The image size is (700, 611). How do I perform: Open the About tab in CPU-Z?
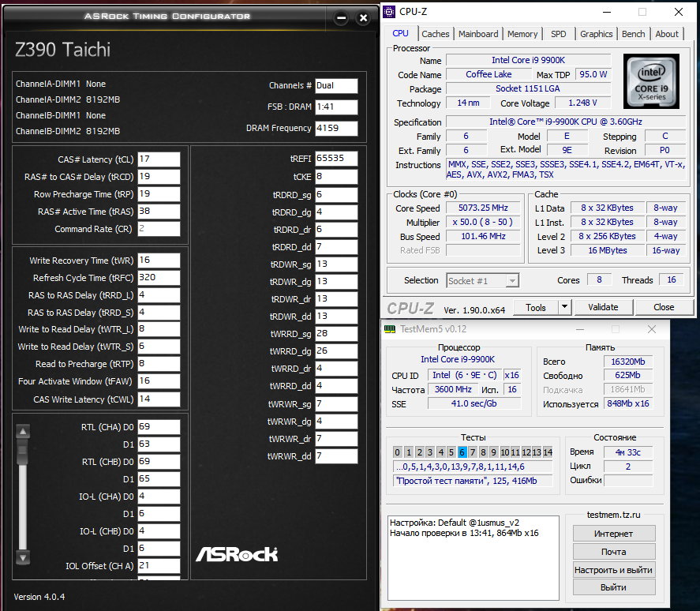667,34
